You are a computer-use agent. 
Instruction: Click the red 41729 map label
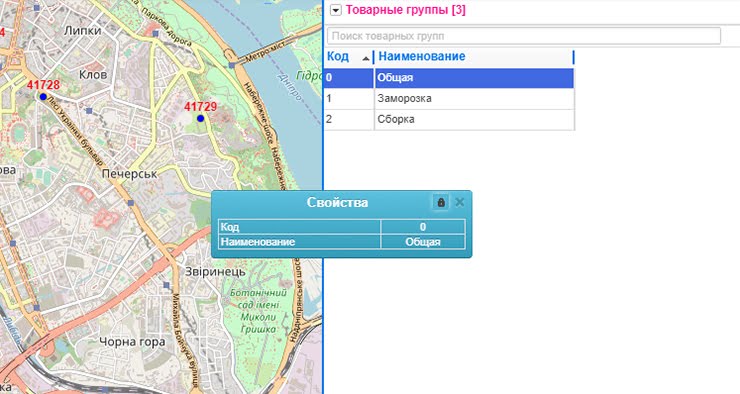201,107
